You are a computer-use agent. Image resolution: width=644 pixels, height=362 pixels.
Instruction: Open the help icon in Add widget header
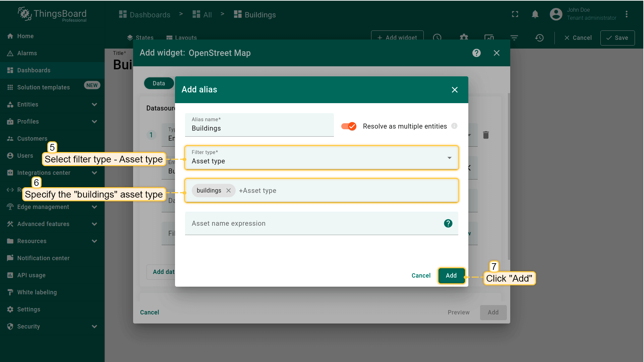click(476, 53)
